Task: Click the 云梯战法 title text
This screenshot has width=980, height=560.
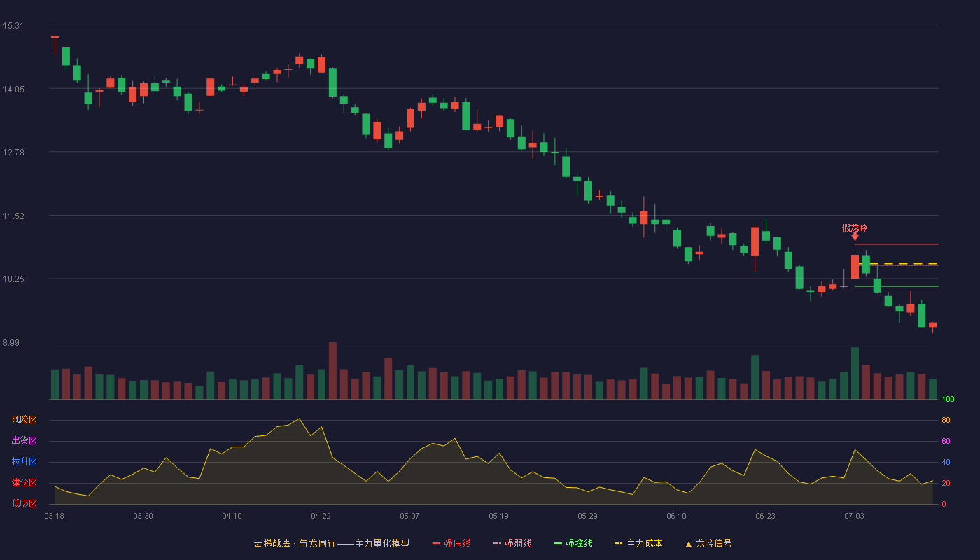Action: coord(272,543)
